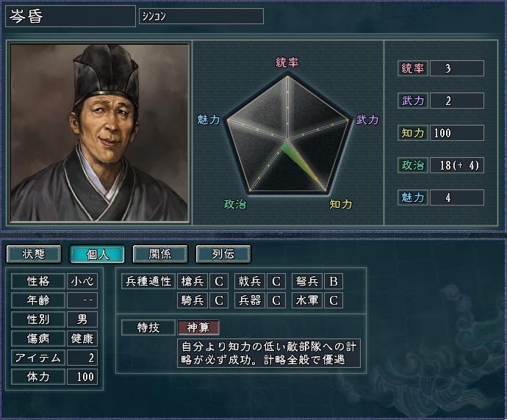Select the 統率 stat label box
The width and height of the screenshot is (507, 420).
413,68
